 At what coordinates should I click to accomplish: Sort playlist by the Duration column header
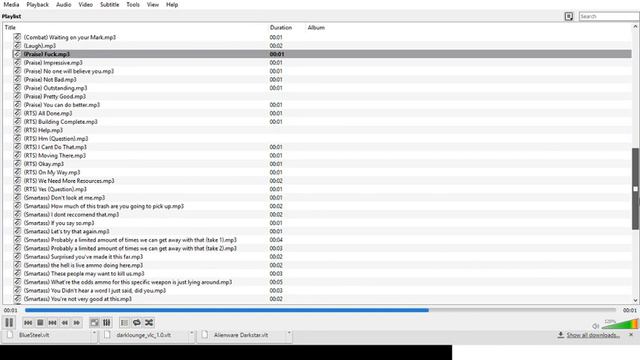pyautogui.click(x=281, y=27)
